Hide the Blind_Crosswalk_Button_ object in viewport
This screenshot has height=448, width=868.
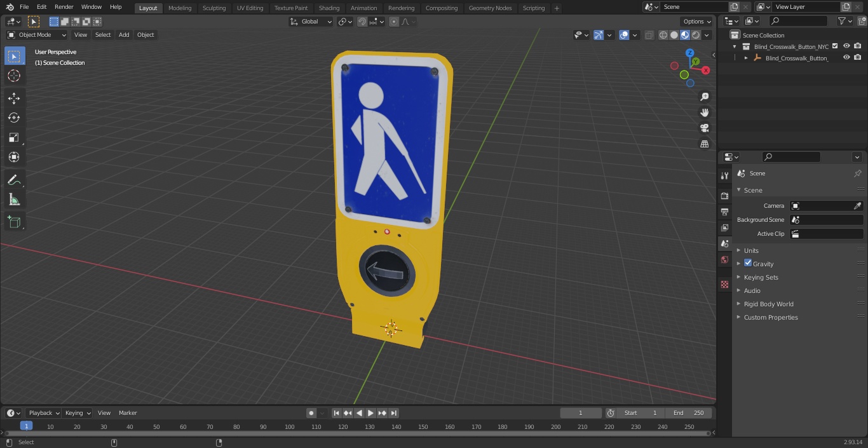click(846, 57)
